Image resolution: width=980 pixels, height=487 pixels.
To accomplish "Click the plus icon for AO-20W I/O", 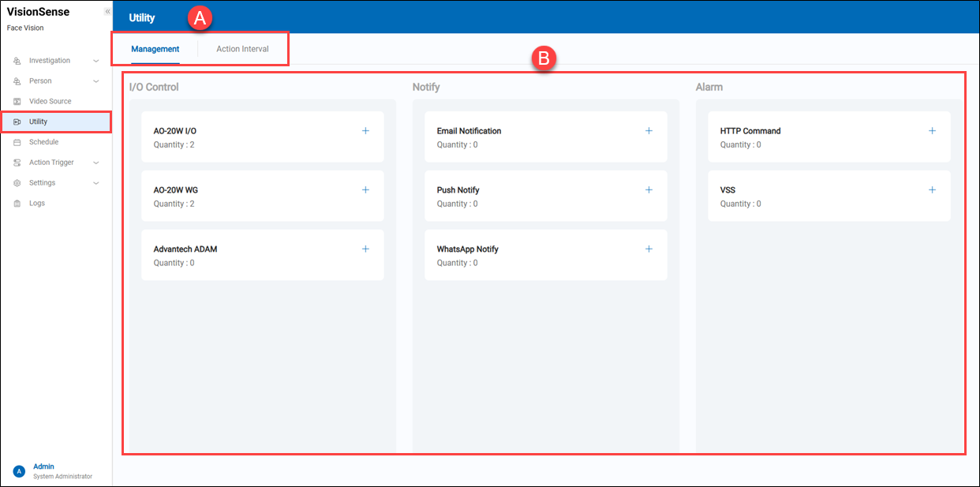I will [x=365, y=131].
